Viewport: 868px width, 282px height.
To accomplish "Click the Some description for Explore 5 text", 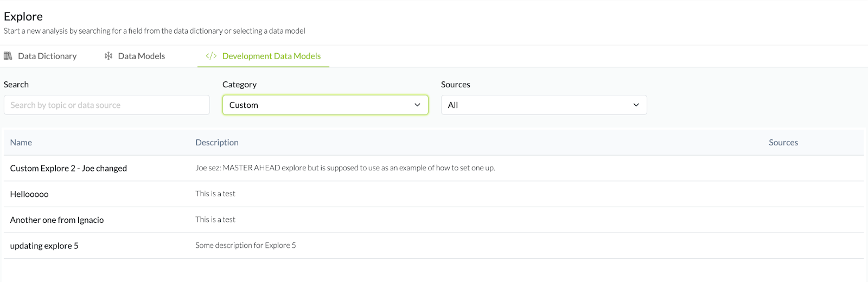I will (245, 246).
